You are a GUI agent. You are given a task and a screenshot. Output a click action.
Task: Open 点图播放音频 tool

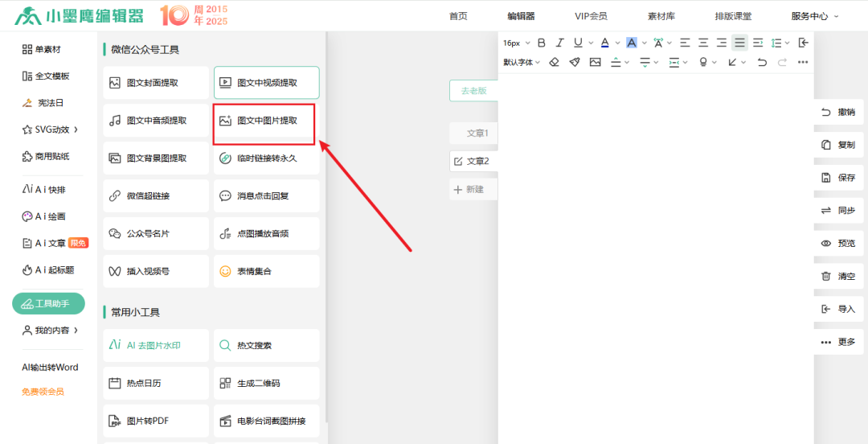(x=267, y=233)
